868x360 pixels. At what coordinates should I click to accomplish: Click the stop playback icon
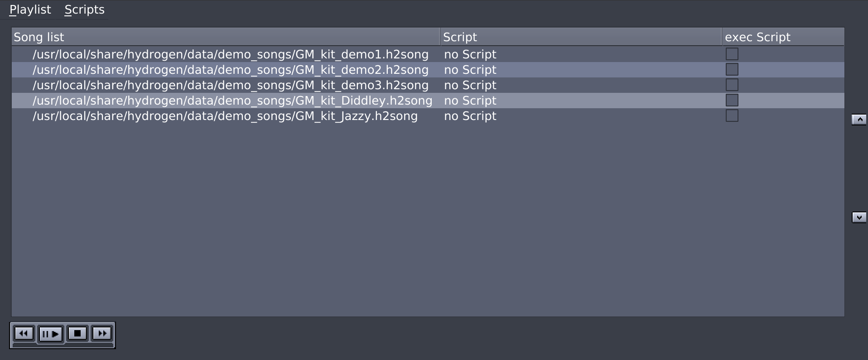click(77, 334)
